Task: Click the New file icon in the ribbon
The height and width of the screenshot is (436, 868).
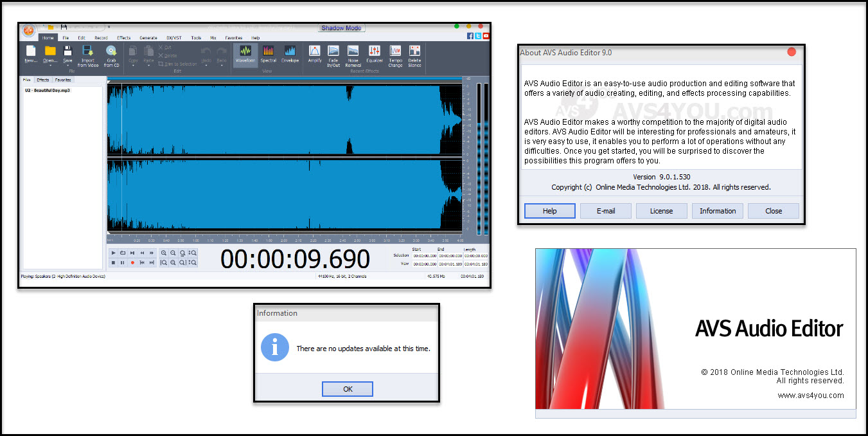Action: point(31,51)
